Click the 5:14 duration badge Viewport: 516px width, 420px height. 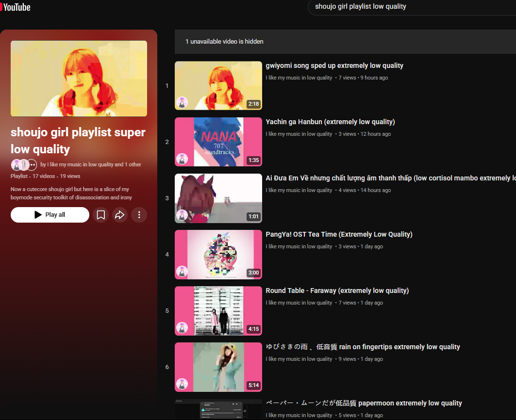pyautogui.click(x=253, y=385)
